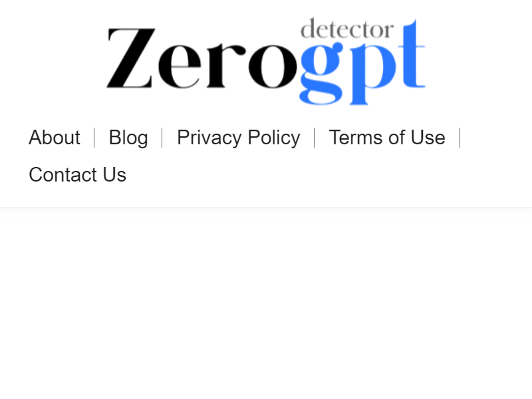The image size is (532, 399).
Task: Click the word 'Policy' in Privacy Policy
Action: click(274, 138)
